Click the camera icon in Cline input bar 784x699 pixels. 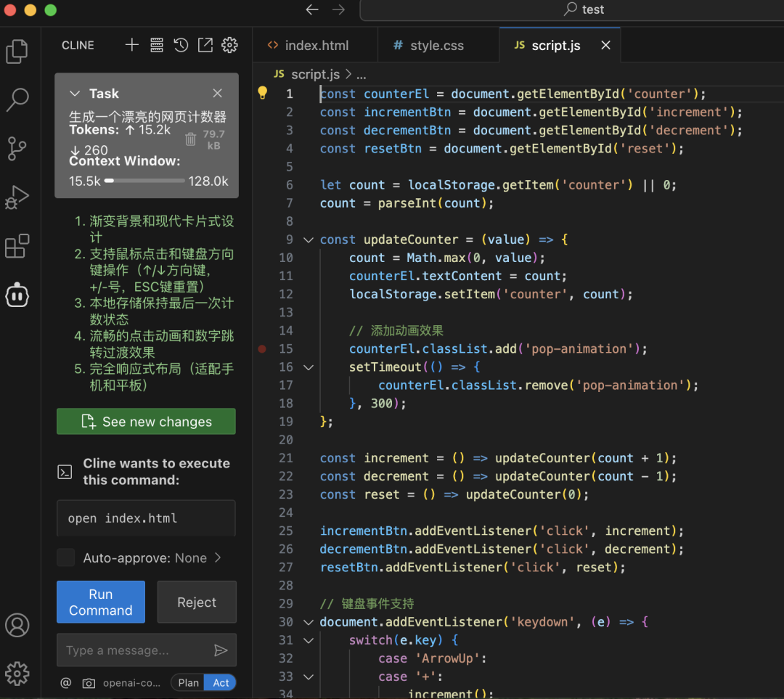89,682
